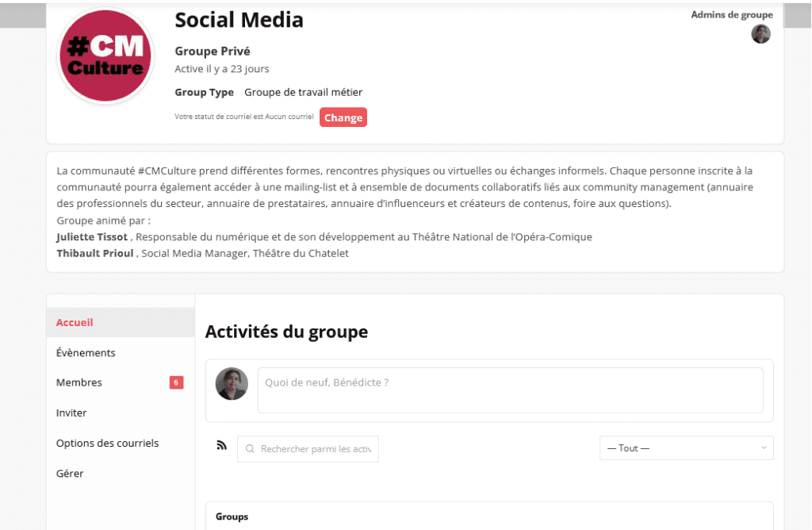
Task: Select Inviter in the sidebar
Action: click(71, 413)
